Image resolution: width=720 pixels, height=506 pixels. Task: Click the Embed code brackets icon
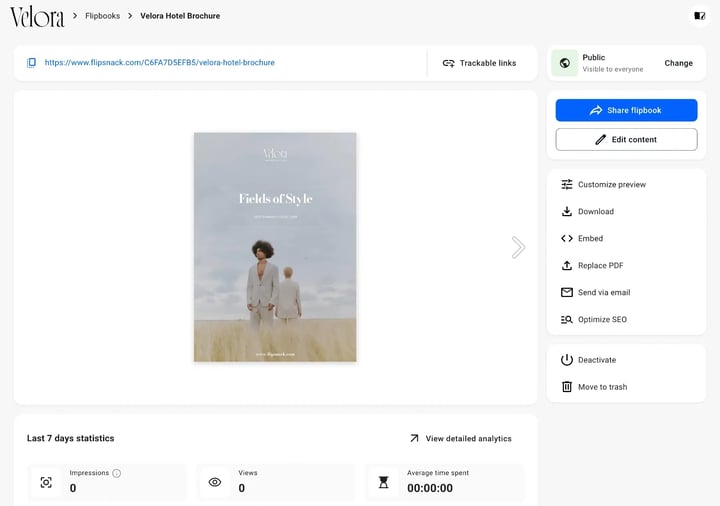(x=567, y=238)
